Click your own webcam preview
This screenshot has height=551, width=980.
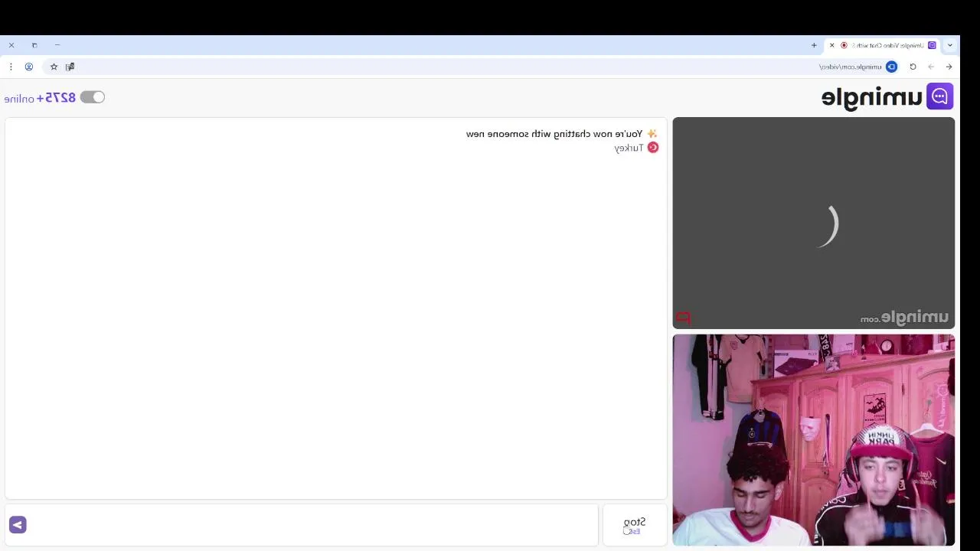click(x=814, y=440)
